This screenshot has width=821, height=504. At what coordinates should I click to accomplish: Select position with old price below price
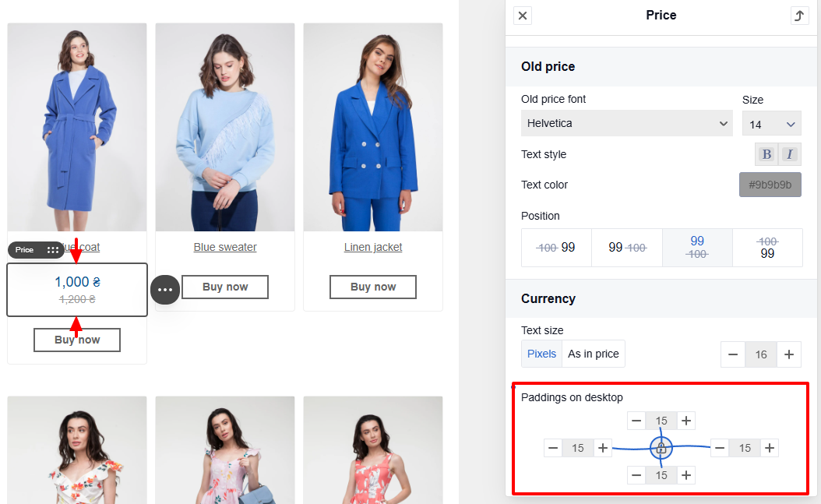(x=697, y=248)
